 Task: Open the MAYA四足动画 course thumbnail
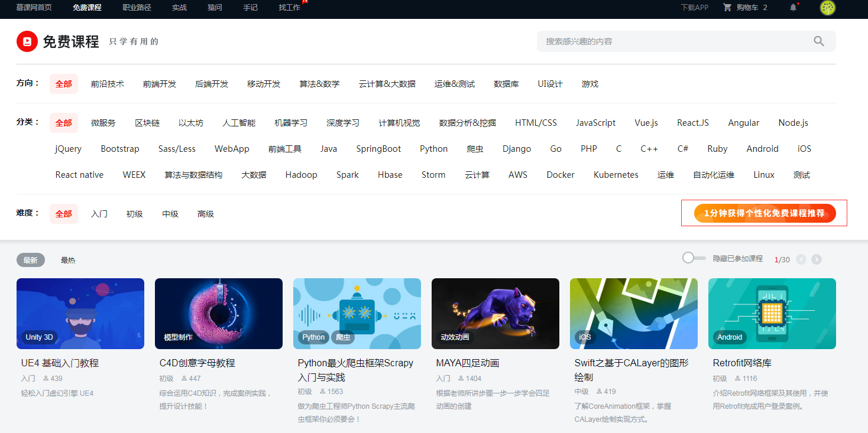point(495,314)
